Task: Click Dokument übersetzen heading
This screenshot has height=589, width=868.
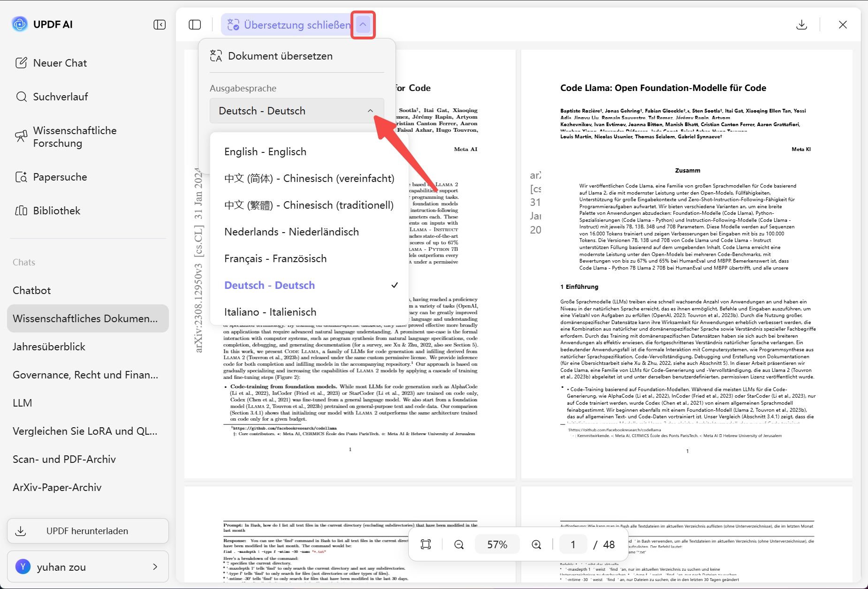Action: [280, 56]
